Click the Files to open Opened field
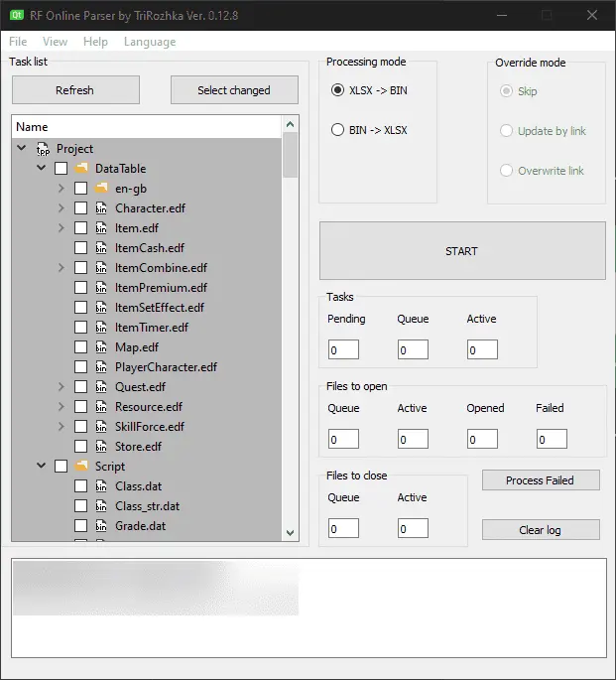The height and width of the screenshot is (680, 616). click(x=482, y=439)
